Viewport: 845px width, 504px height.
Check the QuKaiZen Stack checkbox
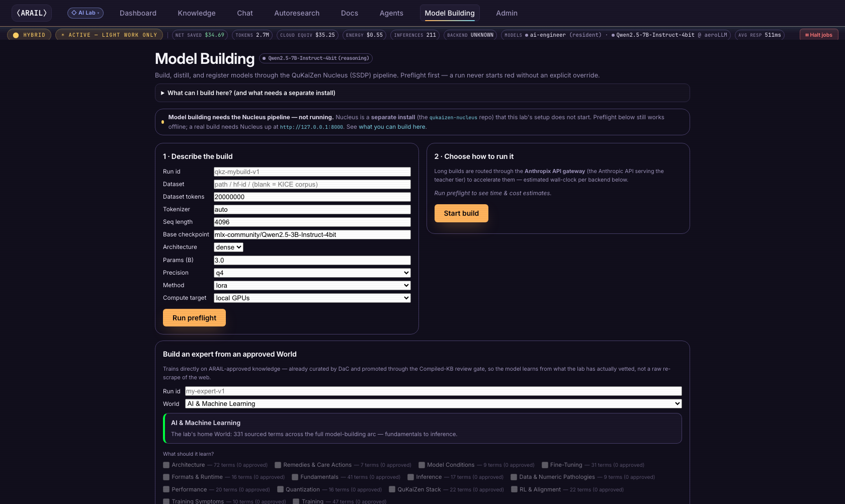[x=392, y=489]
